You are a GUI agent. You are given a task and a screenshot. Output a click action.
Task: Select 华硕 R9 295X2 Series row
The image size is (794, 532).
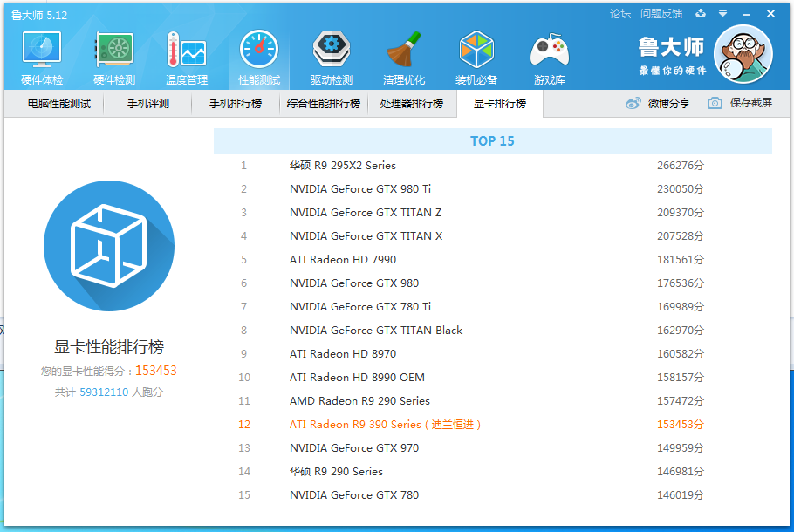pyautogui.click(x=493, y=166)
